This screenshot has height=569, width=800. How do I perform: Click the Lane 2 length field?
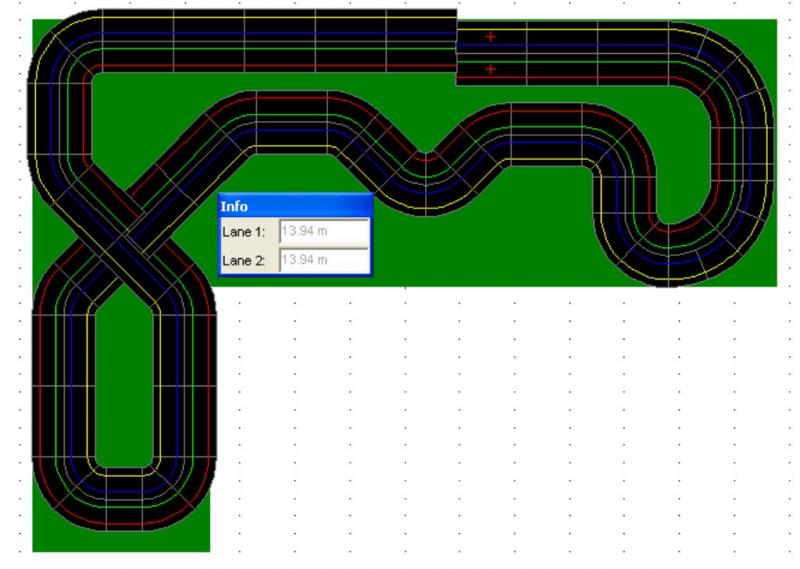point(323,261)
